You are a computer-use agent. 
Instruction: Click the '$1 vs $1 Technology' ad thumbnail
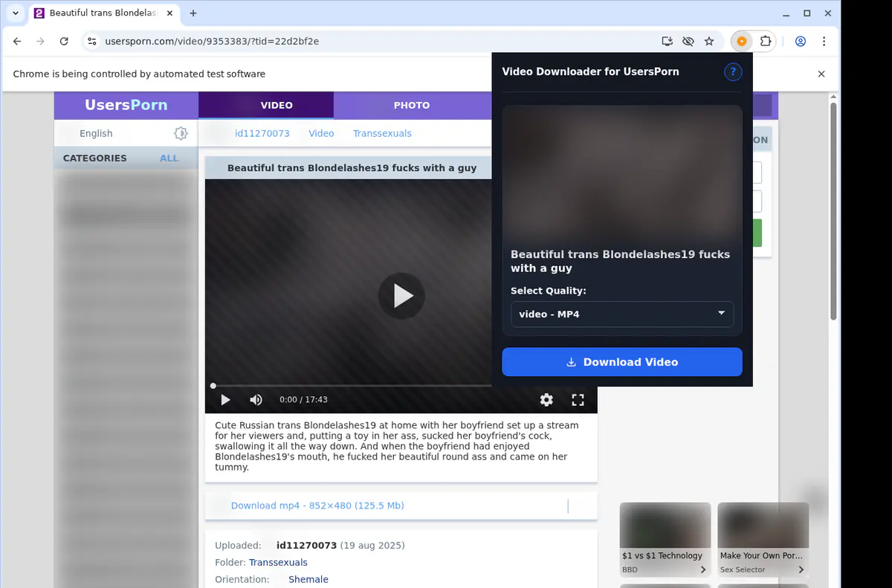pos(665,526)
